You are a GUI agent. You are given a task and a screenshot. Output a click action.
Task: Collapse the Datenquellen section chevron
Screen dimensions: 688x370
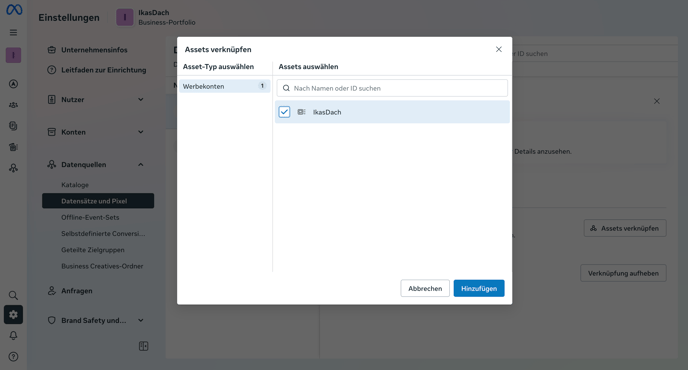pyautogui.click(x=141, y=165)
